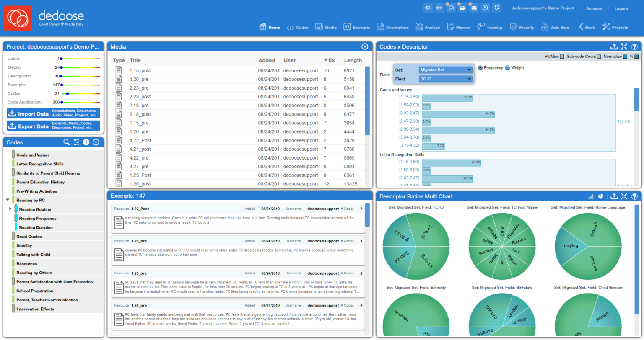Open help for the Descriptor Ratios Multi Chart
Image resolution: width=644 pixels, height=340 pixels.
coord(634,196)
